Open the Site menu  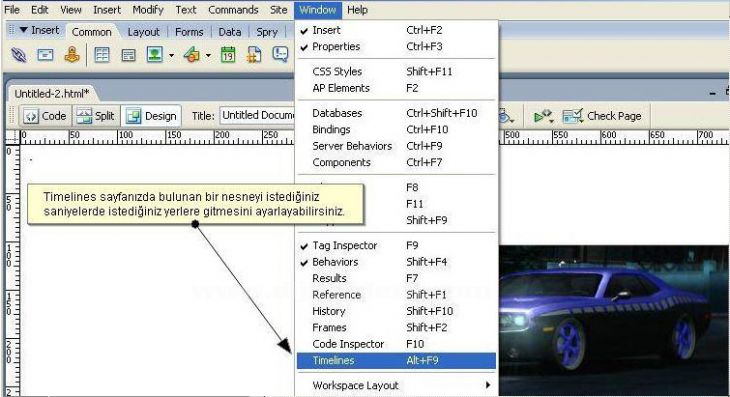[278, 10]
